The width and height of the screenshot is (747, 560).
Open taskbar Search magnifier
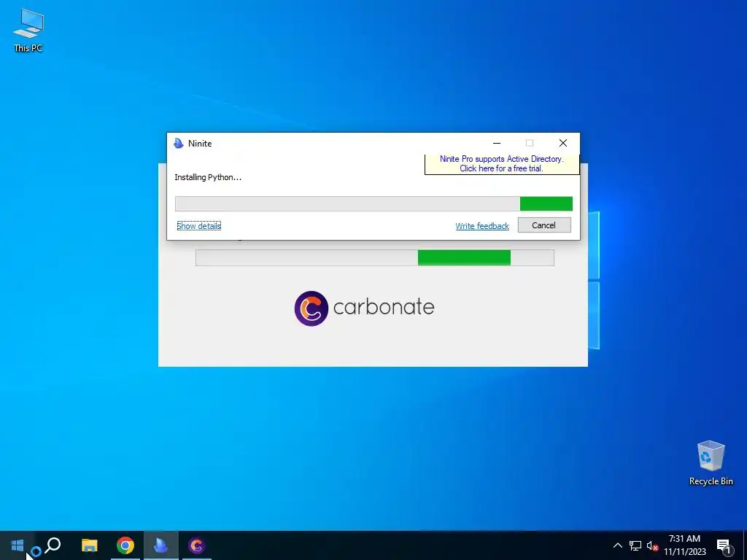click(53, 545)
